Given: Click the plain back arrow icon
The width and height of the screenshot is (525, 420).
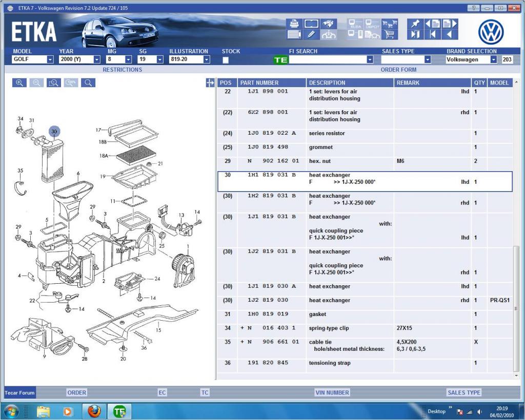Looking at the screenshot, I should (450, 34).
